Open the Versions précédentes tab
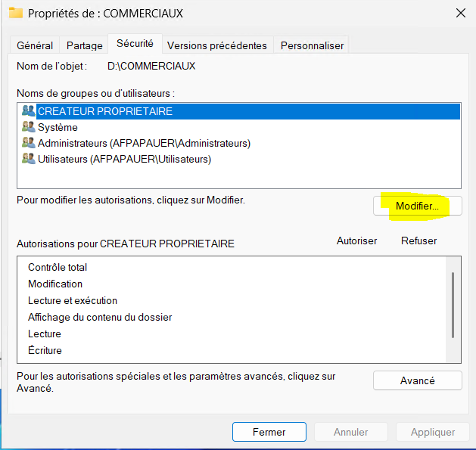Viewport: 476px width, 450px height. 217,45
